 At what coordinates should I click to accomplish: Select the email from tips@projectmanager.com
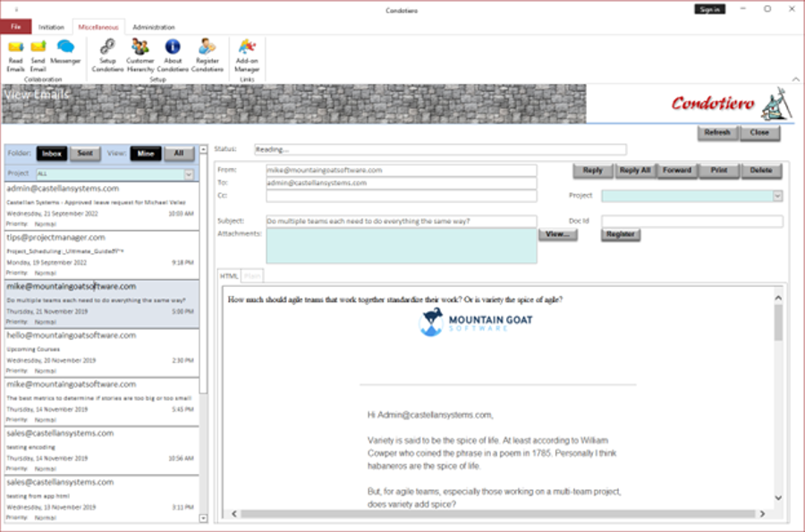pos(102,255)
